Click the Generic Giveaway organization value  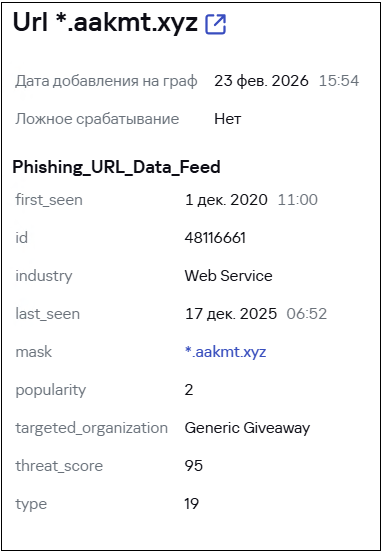pyautogui.click(x=247, y=428)
